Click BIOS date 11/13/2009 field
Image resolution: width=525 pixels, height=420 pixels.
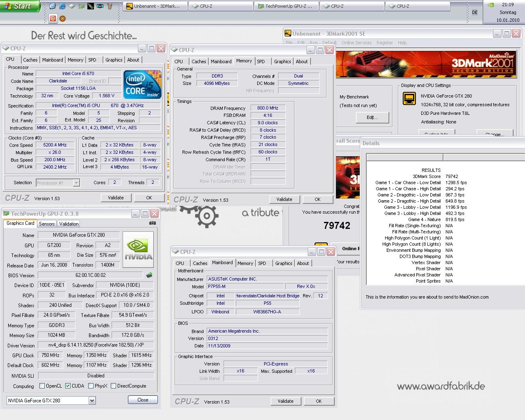(267, 346)
